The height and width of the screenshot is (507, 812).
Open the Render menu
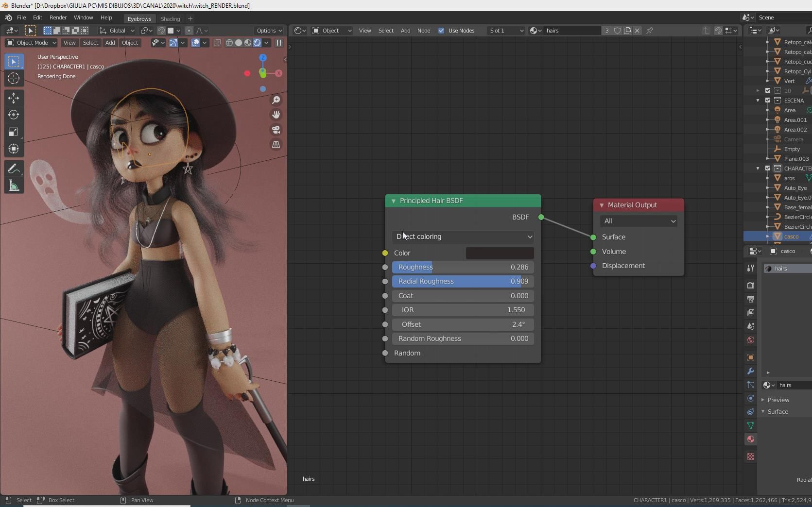(x=58, y=17)
